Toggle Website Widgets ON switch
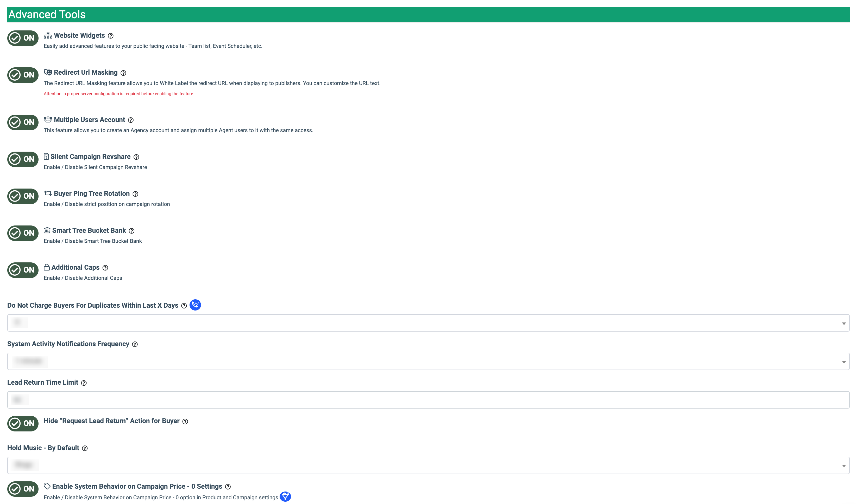Viewport: 856px width, 504px height. [x=23, y=38]
